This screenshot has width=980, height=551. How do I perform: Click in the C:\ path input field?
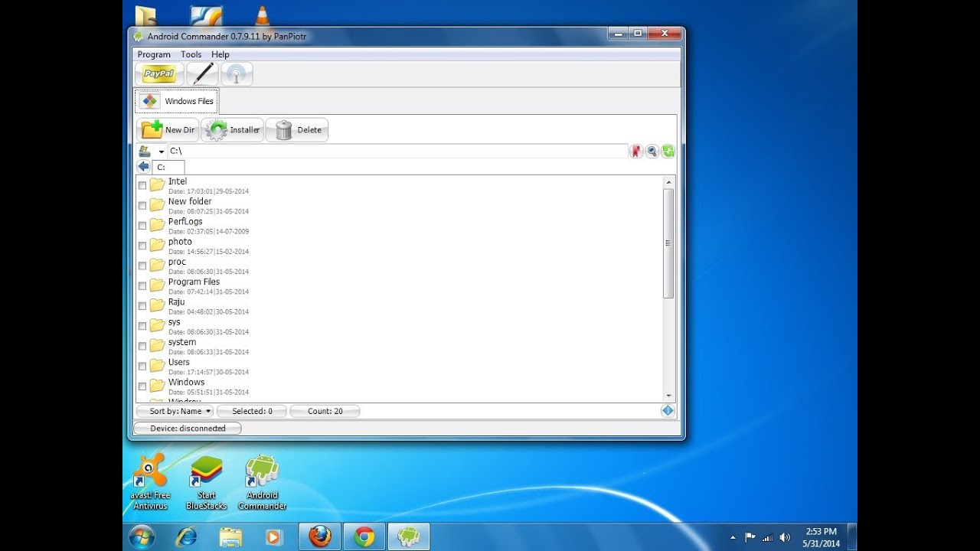pos(397,152)
